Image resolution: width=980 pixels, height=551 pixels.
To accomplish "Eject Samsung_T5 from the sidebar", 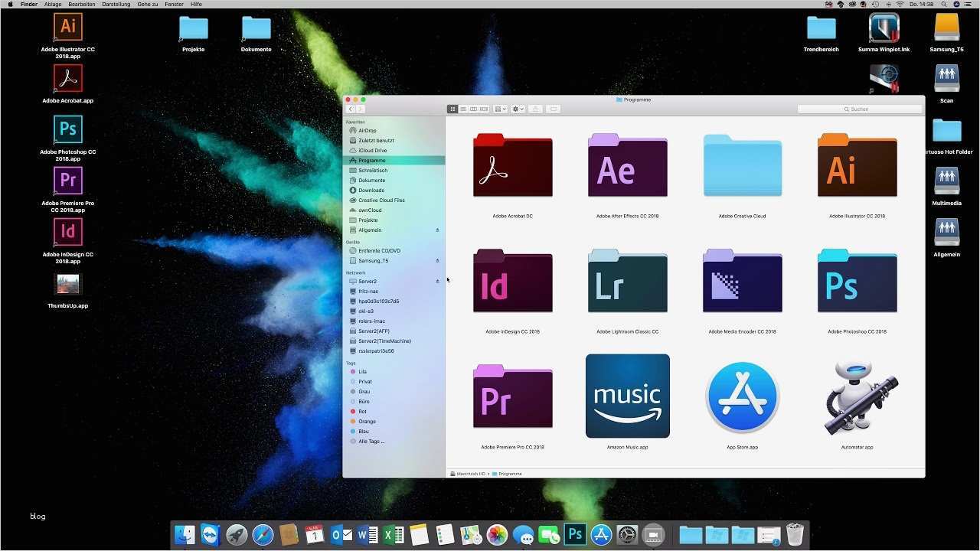I will pyautogui.click(x=438, y=261).
